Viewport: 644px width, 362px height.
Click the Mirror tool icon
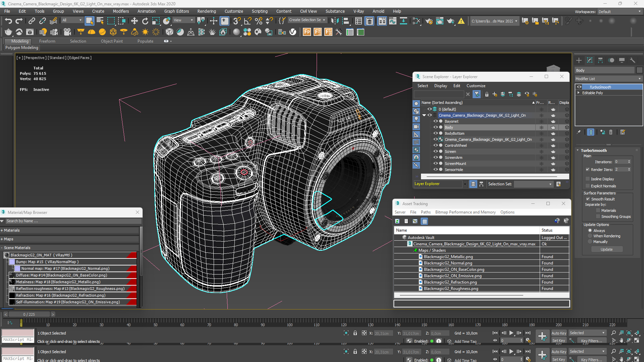[x=335, y=21]
